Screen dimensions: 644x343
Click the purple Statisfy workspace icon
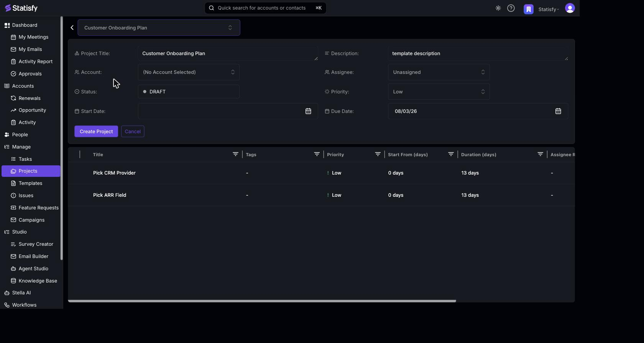pos(529,9)
